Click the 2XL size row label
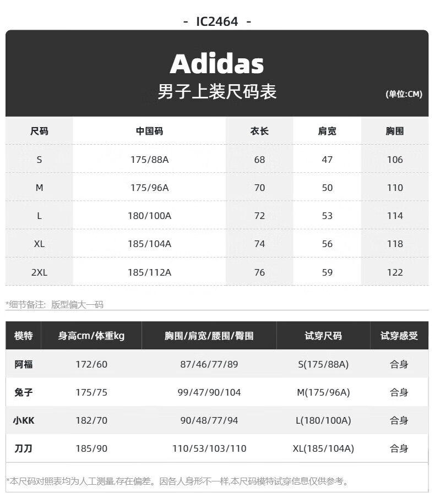 coord(39,272)
